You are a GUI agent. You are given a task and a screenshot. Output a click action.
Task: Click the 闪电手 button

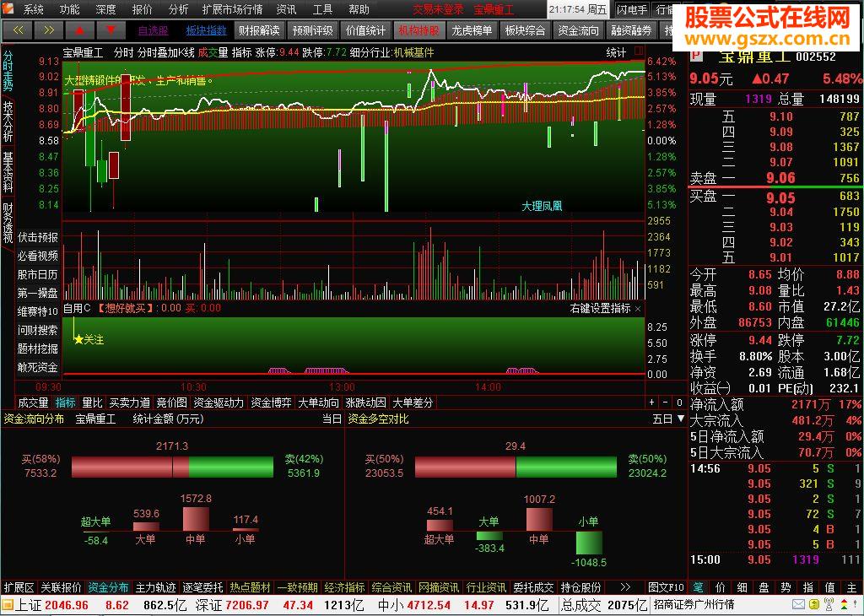click(632, 9)
